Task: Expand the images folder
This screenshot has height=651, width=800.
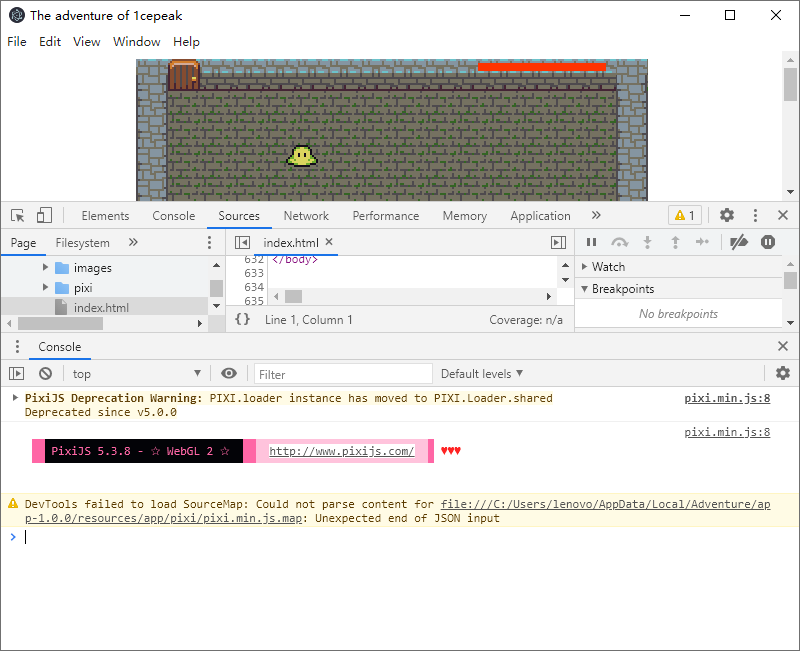Action: (x=45, y=268)
